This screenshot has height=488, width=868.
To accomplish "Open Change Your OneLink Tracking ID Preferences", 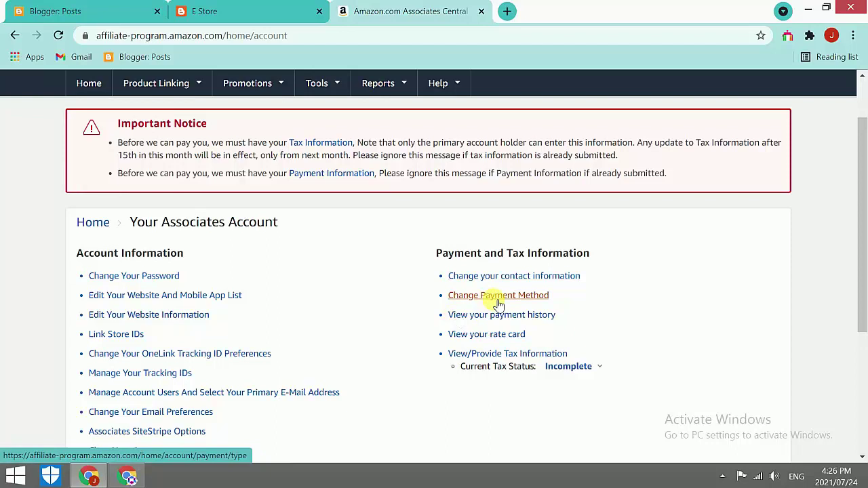I will pyautogui.click(x=180, y=353).
